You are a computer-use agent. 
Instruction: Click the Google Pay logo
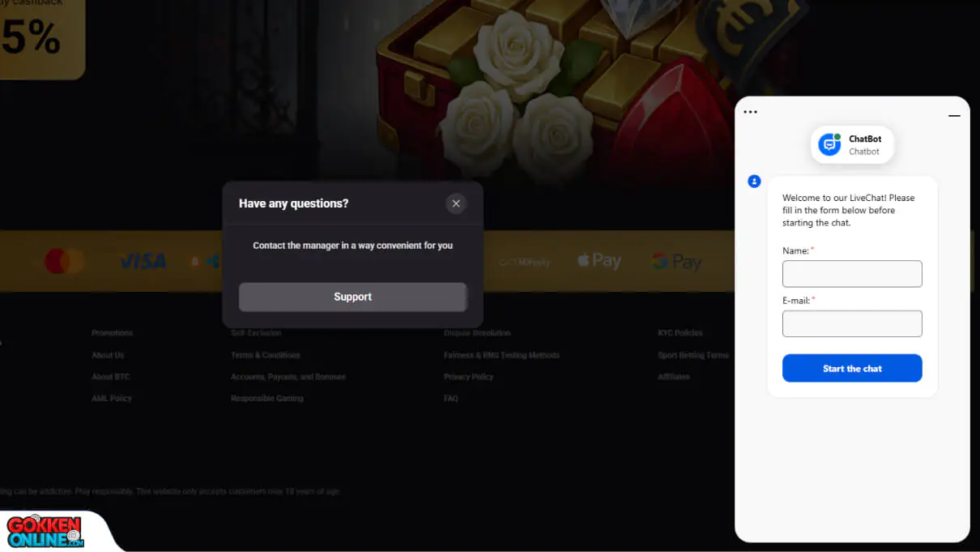[676, 262]
